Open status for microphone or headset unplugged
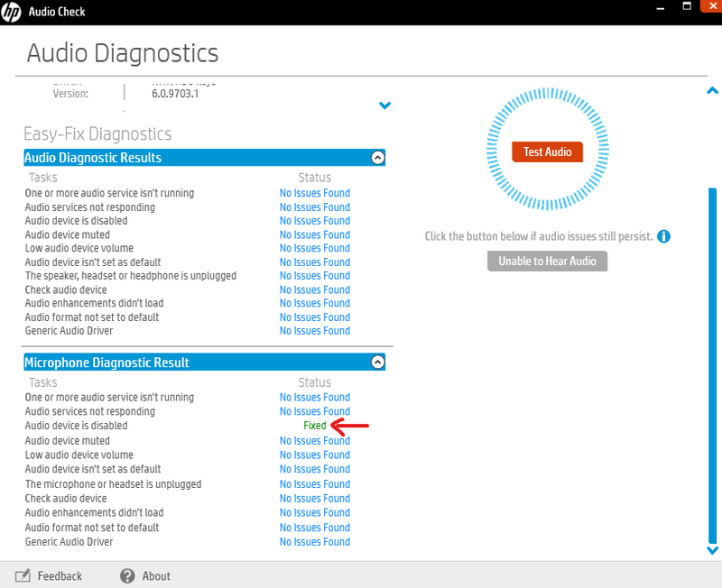Screen dimensions: 722x588 (314, 484)
